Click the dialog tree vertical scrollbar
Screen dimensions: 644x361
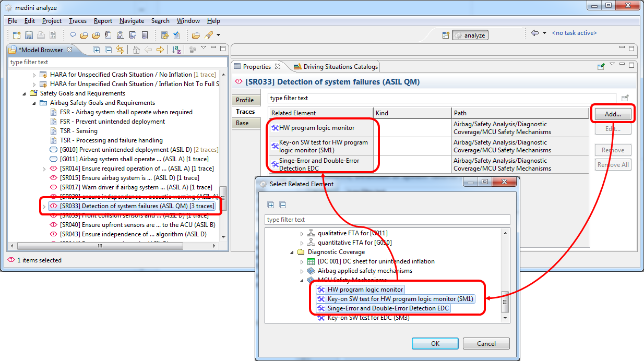(505, 302)
